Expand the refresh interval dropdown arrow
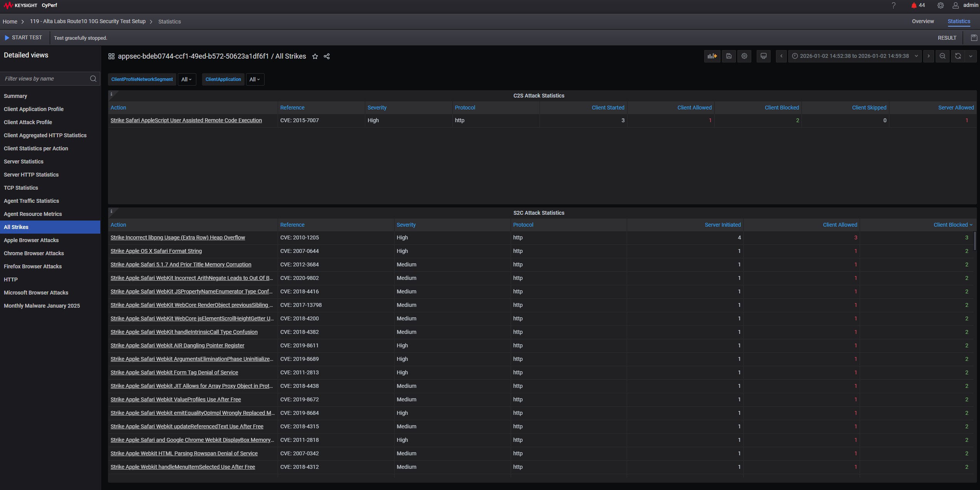Viewport: 980px width, 490px height. 971,56
